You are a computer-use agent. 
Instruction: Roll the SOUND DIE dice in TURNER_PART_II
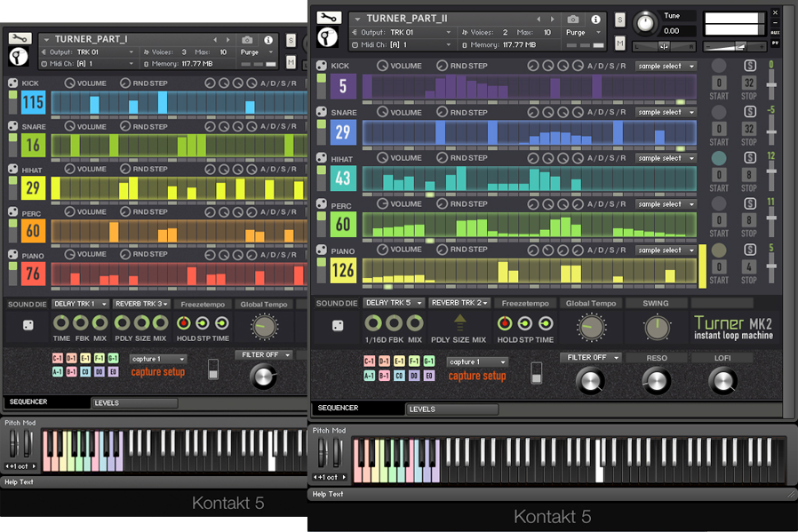coord(337,326)
